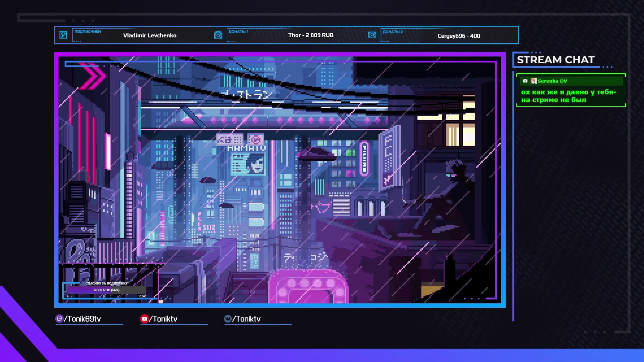Click the pixel-art face poster under HAMATO
Image resolution: width=644 pixels, height=362 pixels.
[248, 164]
